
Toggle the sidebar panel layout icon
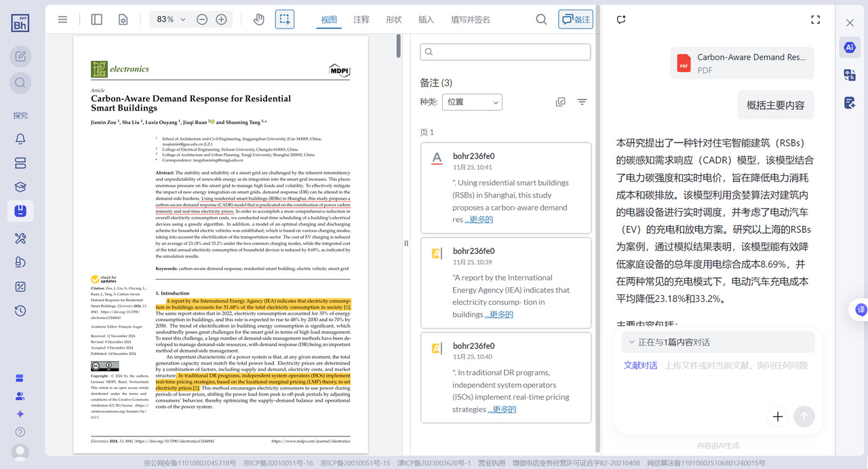click(x=97, y=20)
